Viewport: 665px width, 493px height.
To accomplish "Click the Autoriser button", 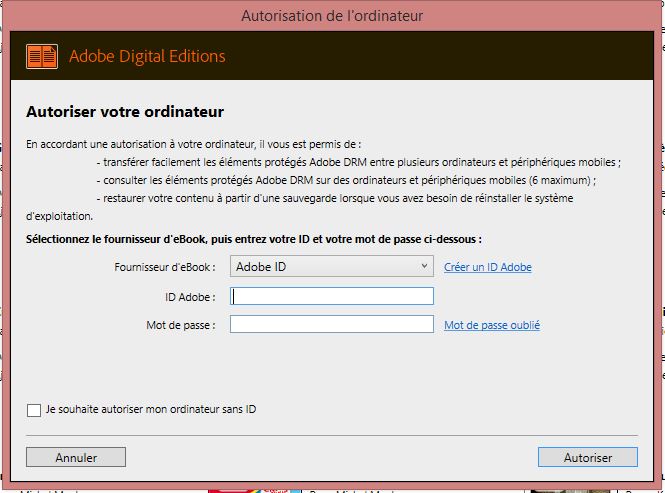I will coord(588,457).
